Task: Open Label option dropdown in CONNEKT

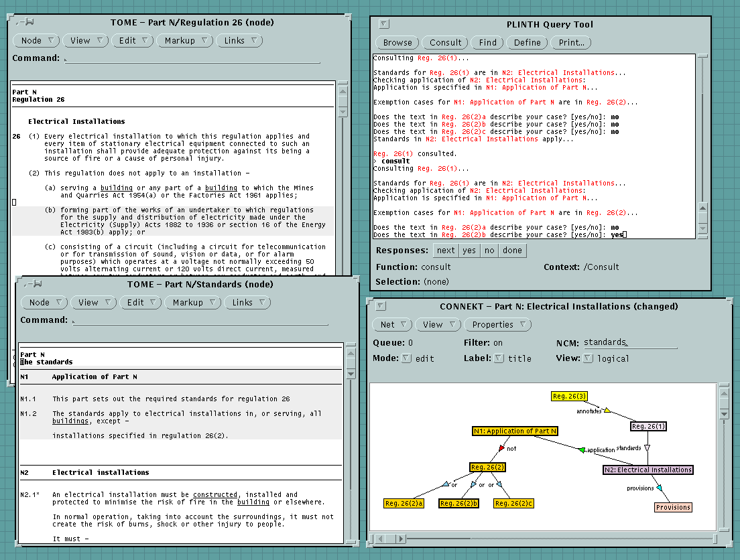Action: pyautogui.click(x=499, y=358)
